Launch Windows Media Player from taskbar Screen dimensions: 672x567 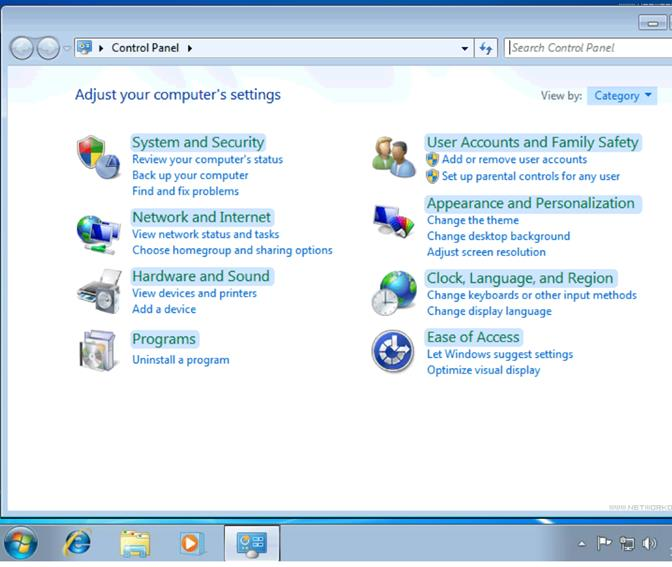point(191,543)
